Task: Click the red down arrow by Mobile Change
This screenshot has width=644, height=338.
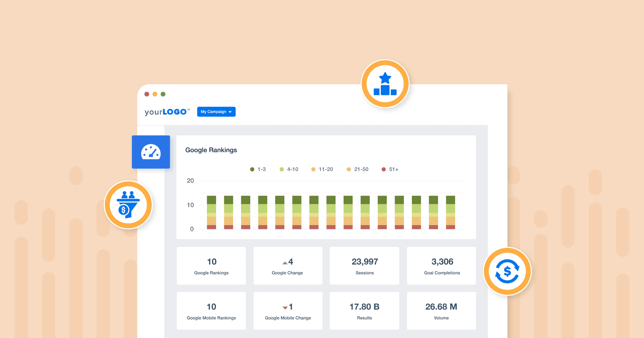Action: point(285,308)
